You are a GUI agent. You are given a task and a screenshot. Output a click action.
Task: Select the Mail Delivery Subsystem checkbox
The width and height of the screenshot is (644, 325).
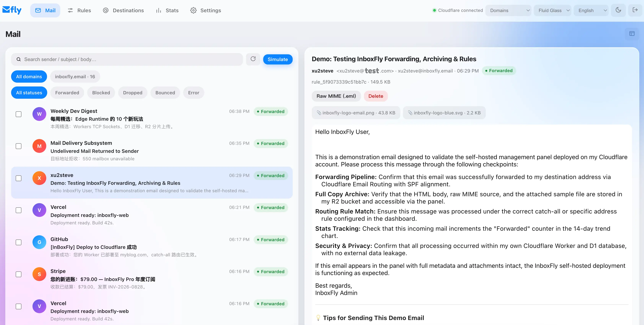(19, 146)
